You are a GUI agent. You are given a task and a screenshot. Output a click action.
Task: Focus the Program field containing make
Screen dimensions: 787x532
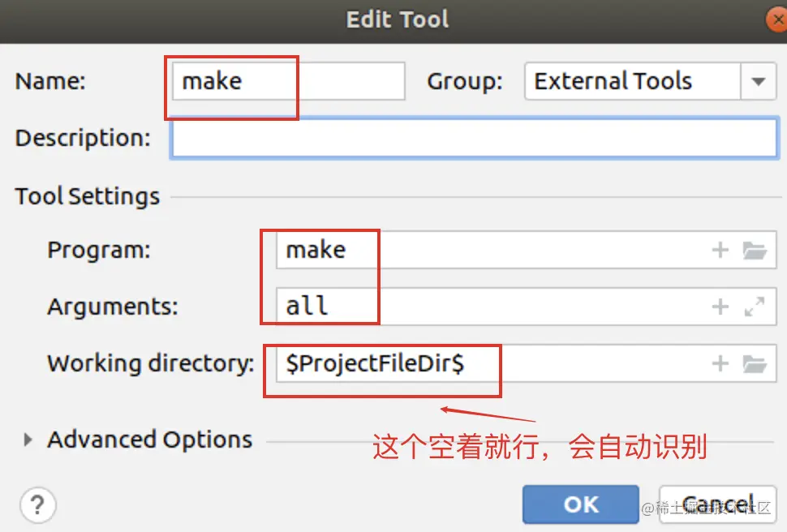[526, 250]
